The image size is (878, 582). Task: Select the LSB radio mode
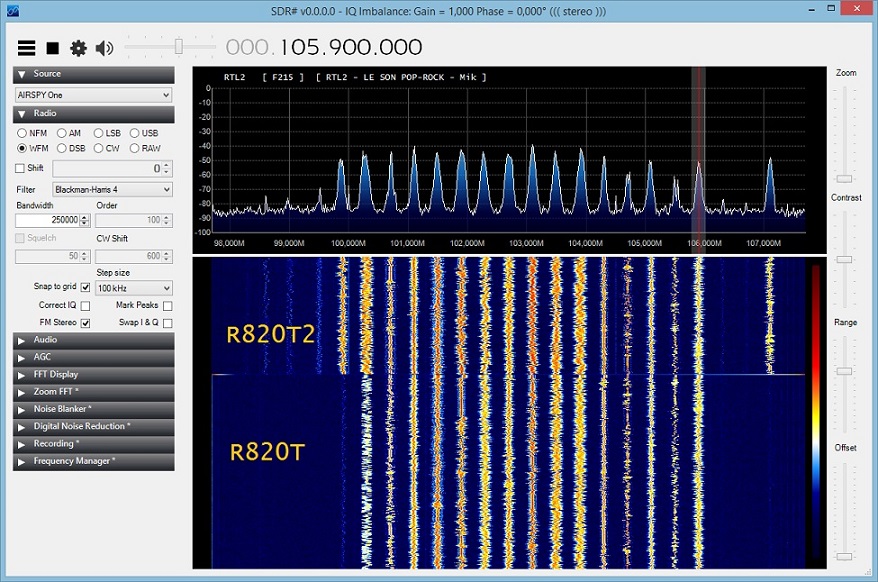tap(107, 133)
